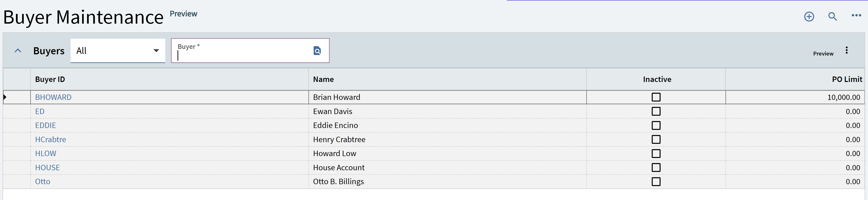Screen dimensions: 868x200
Task: Open Buyers grid vertical-dots options menu
Action: (x=846, y=51)
